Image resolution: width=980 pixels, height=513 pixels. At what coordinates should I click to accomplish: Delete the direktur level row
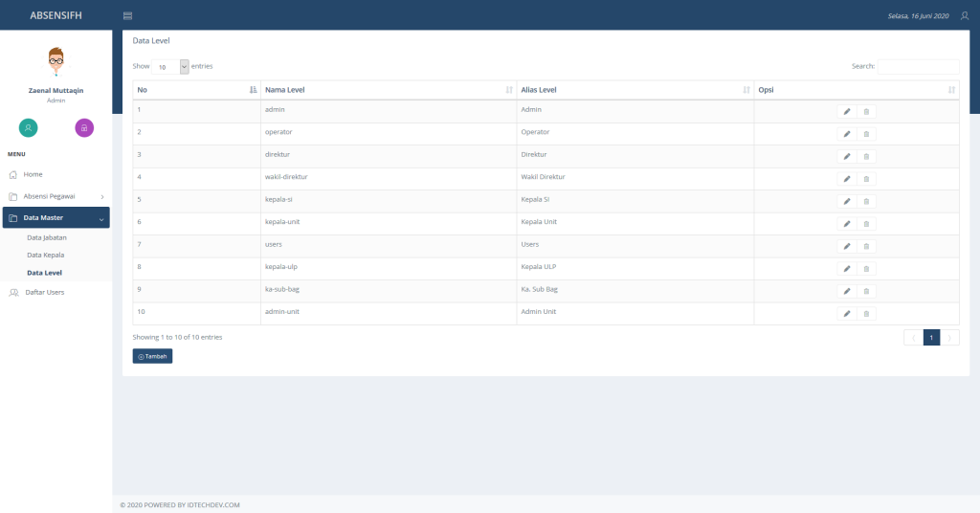866,156
